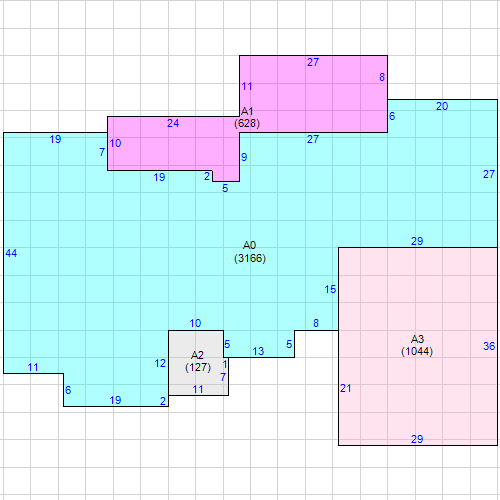
Task: Click the 19 dimension on A0's bottom edge
Action: (115, 400)
